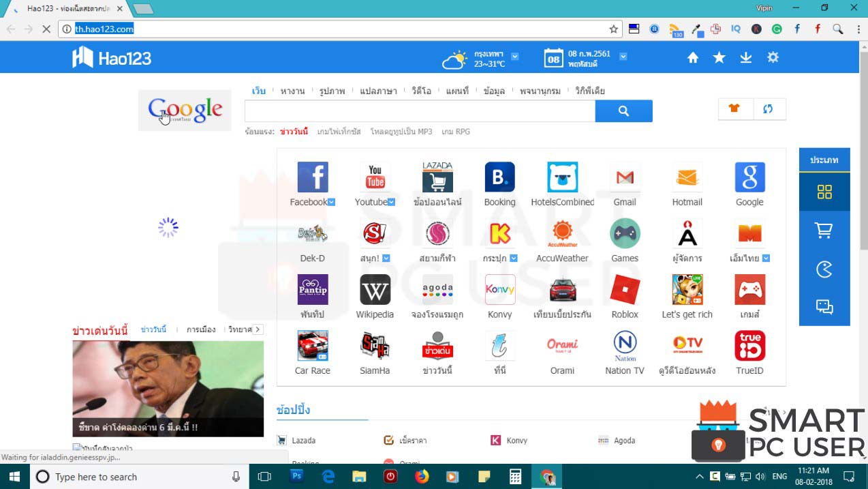868x489 pixels.
Task: Select the การเมือง news tab
Action: tap(200, 329)
